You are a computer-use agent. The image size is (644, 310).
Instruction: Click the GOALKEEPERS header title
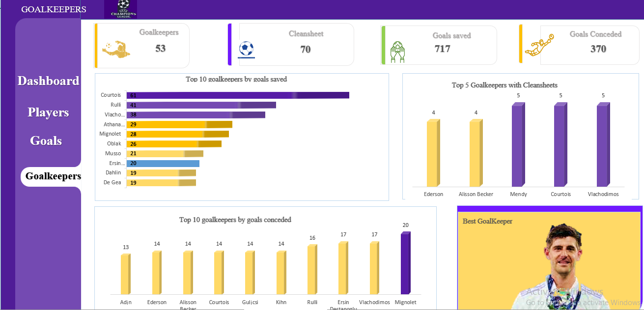pyautogui.click(x=54, y=9)
